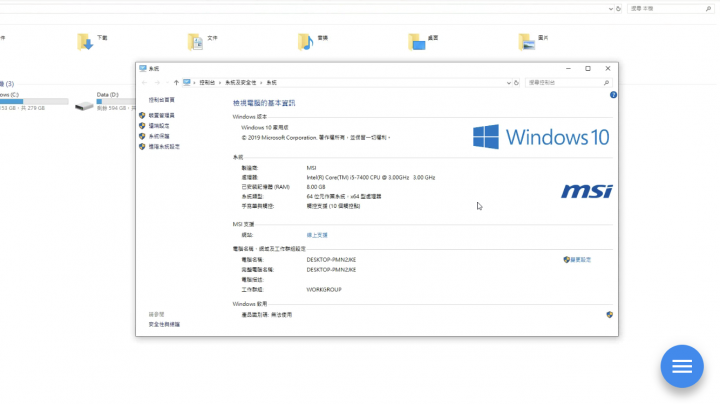Open 安全性與維護 link at bottom left
The image size is (720, 404).
(x=164, y=325)
